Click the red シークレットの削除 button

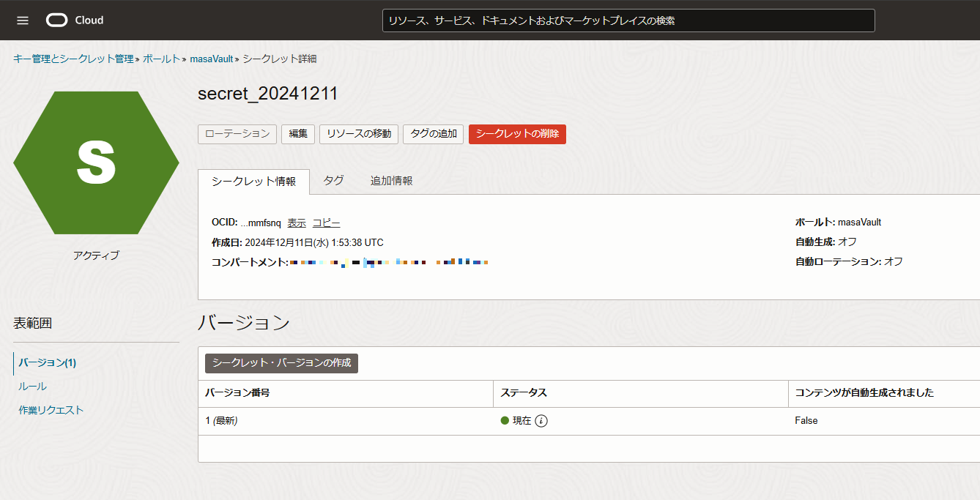tap(517, 134)
